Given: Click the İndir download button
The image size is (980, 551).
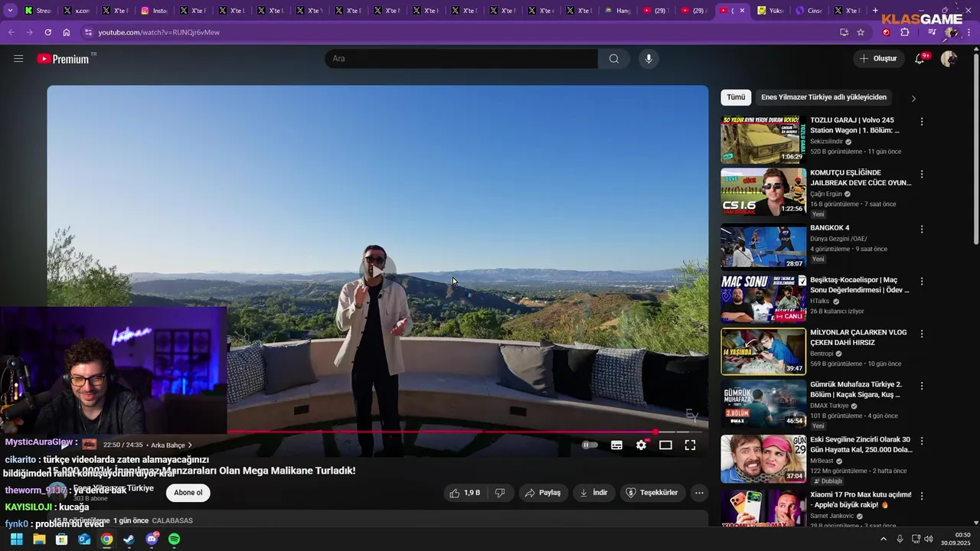Looking at the screenshot, I should 593,493.
